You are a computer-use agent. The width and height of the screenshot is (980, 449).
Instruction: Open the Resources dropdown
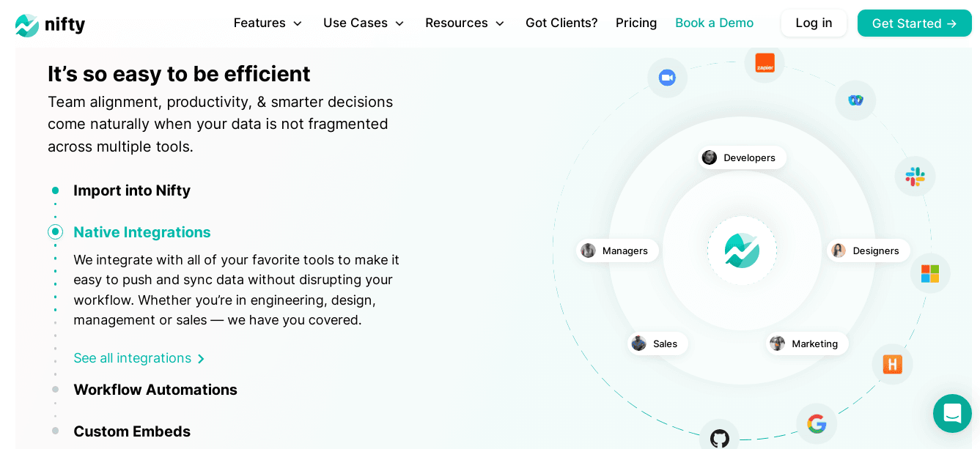click(x=464, y=23)
